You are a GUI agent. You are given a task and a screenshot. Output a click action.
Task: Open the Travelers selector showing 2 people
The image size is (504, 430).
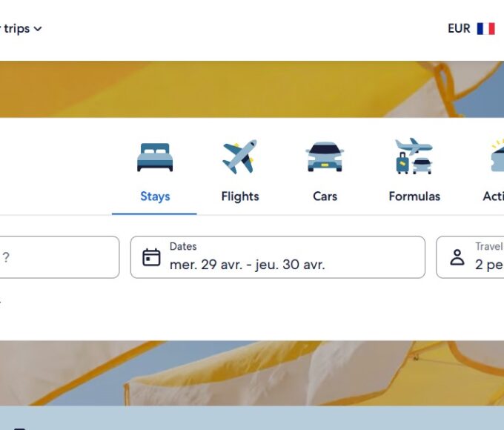[470, 257]
